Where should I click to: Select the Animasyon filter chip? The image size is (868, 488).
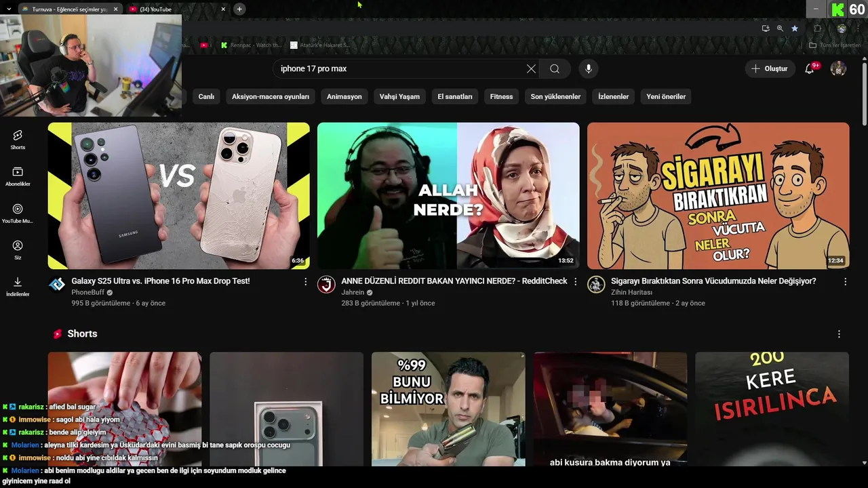coord(344,96)
